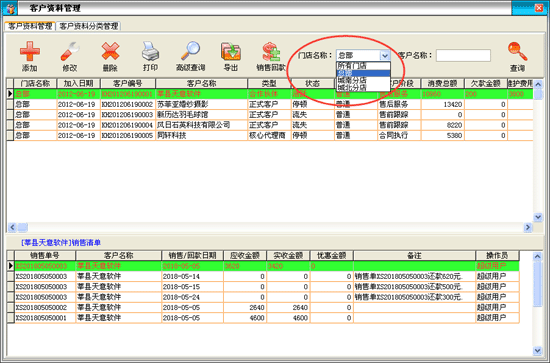
Task: Click receivable amount 4600 cell
Action: 245,318
